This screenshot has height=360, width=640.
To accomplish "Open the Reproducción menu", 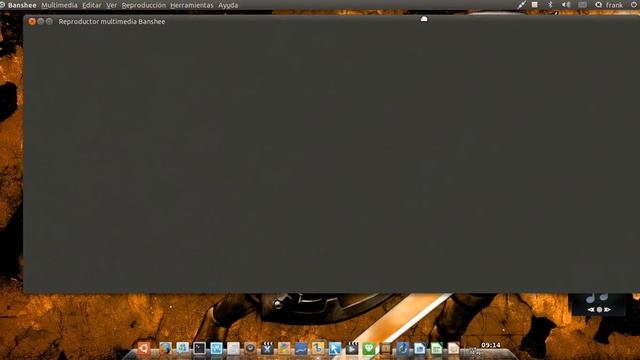I will (x=144, y=5).
